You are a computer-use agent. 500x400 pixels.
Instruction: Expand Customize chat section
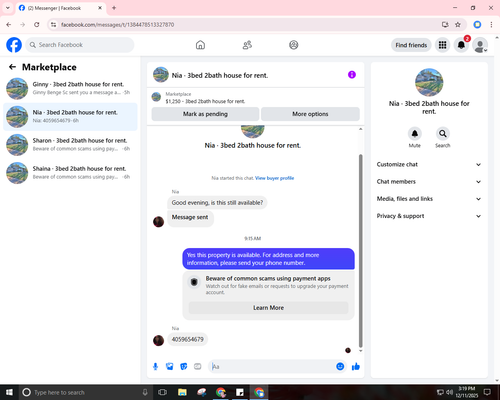(x=429, y=164)
